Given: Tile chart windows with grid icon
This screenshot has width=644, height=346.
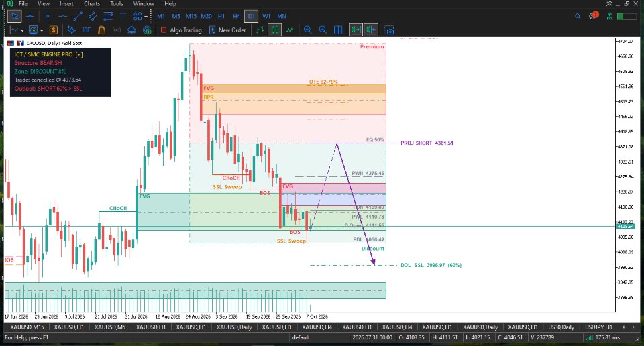Looking at the screenshot, I should click(x=338, y=30).
